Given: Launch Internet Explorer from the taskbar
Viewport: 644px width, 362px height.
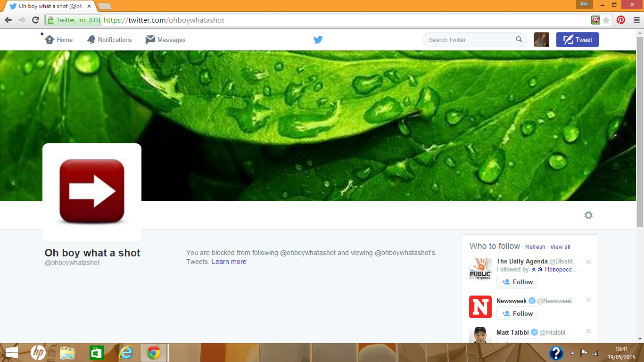Looking at the screenshot, I should [126, 353].
